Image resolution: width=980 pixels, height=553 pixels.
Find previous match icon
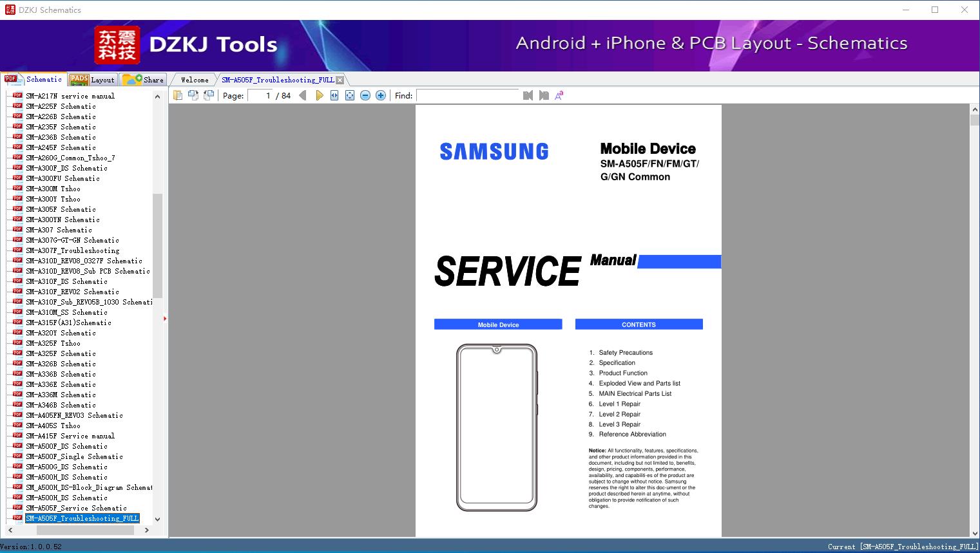(x=528, y=95)
